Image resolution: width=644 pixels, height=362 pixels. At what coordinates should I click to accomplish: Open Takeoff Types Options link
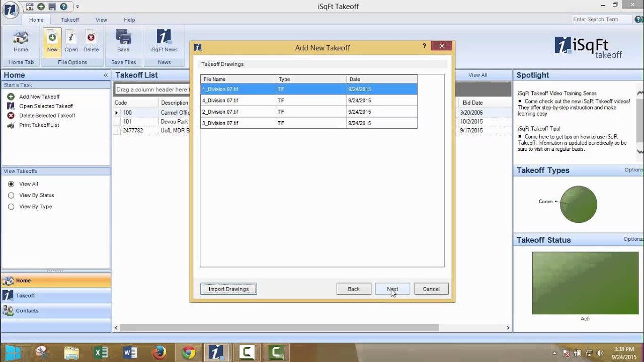[633, 170]
